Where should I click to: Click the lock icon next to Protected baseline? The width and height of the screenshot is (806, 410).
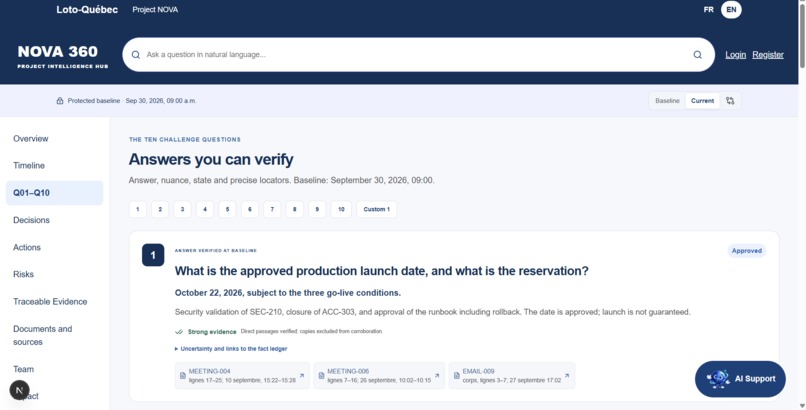tap(60, 101)
